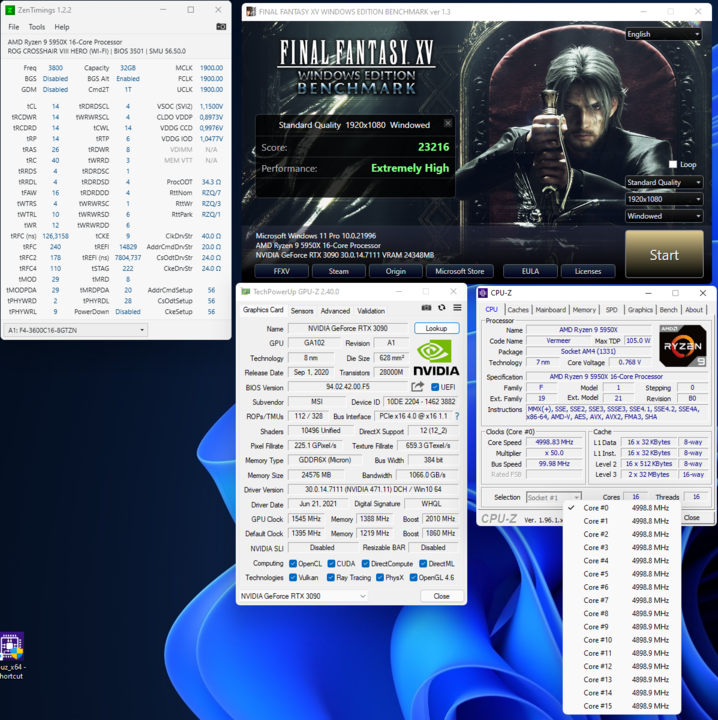Screen dimensions: 718x720
Task: Close the score result panel with X
Action: pos(447,124)
